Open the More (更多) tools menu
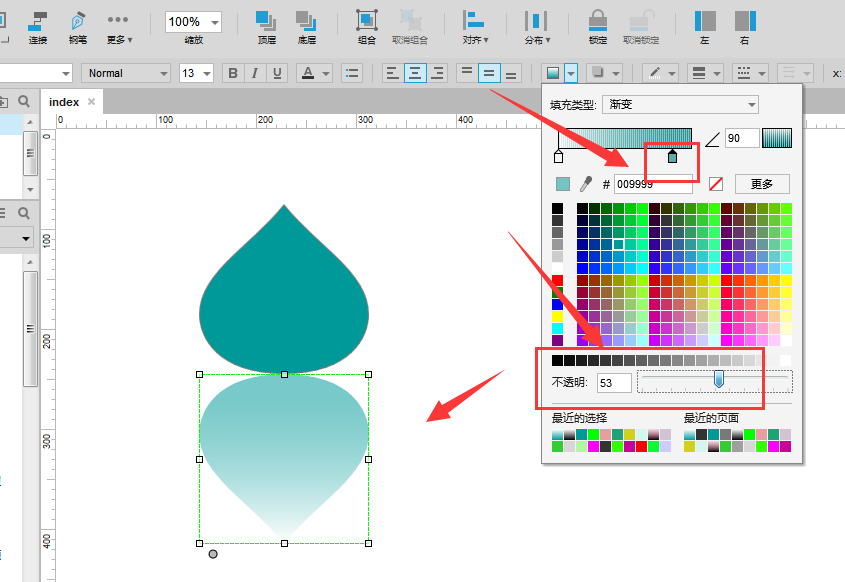845x582 pixels. [119, 28]
